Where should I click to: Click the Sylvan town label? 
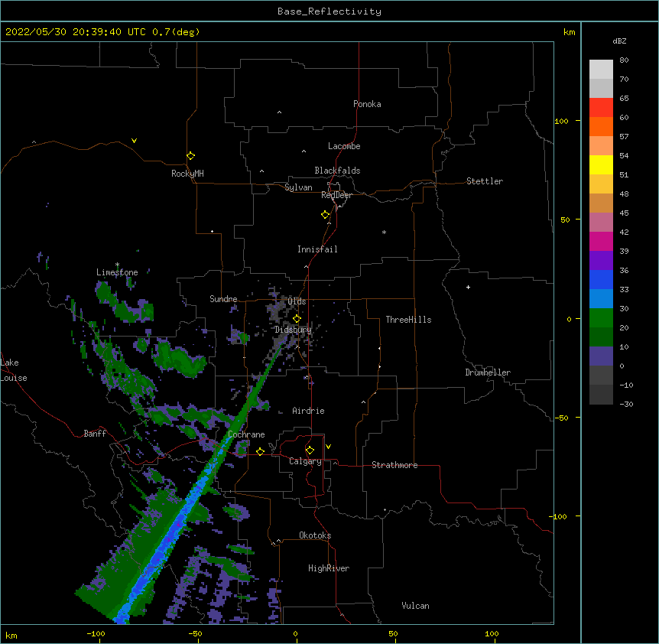click(298, 187)
